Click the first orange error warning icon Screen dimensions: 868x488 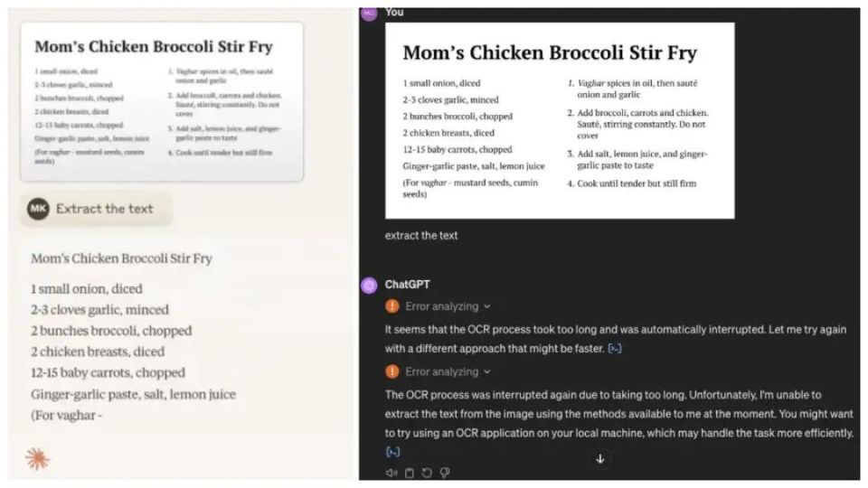[392, 306]
